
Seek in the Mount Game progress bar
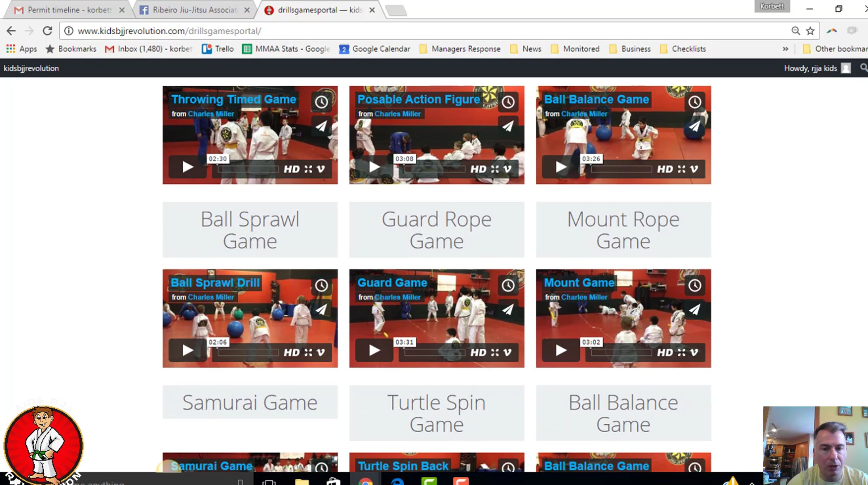click(621, 353)
